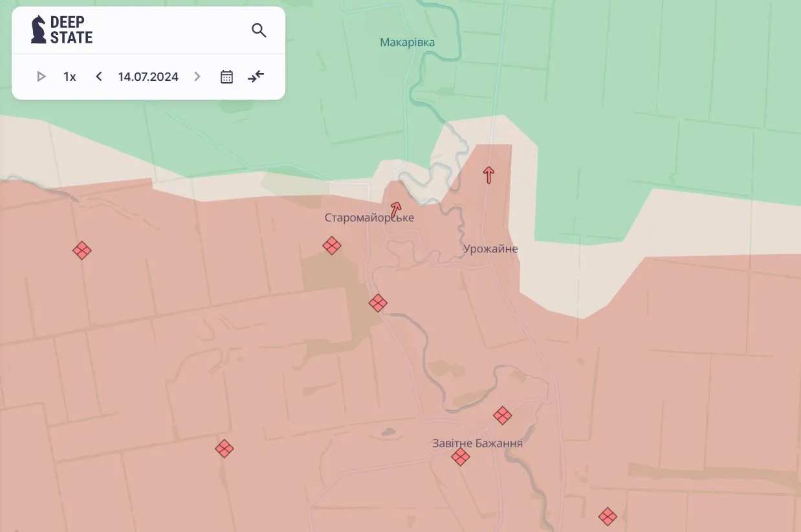Image resolution: width=801 pixels, height=532 pixels.
Task: Click the Старомайорське settlement label
Action: [369, 218]
